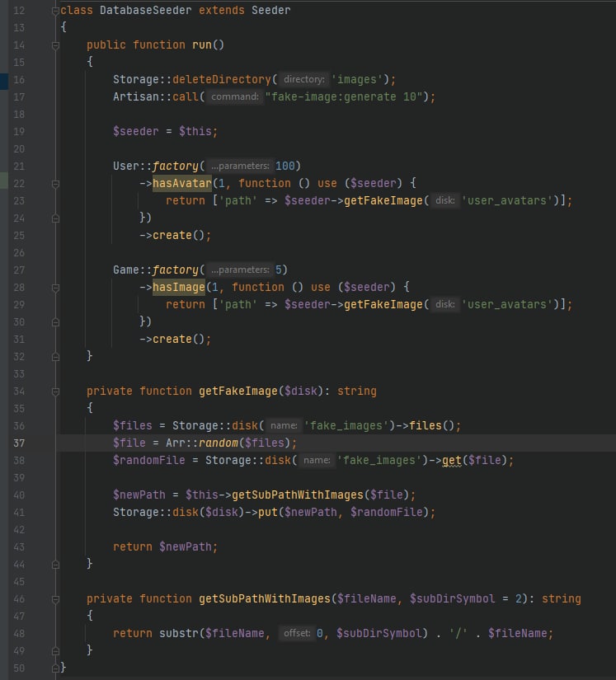The image size is (616, 680).
Task: Collapse getSubPathWithImages function on line 46
Action: [x=55, y=599]
